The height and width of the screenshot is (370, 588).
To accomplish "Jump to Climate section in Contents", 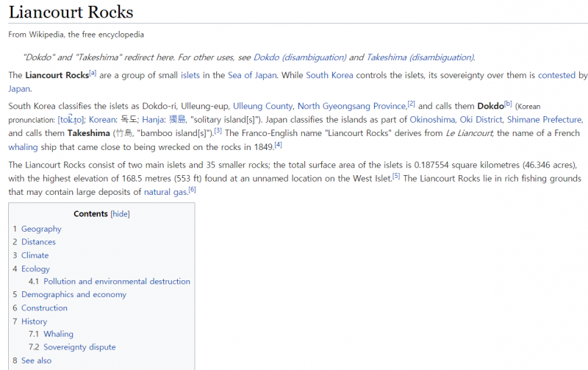I will (35, 255).
